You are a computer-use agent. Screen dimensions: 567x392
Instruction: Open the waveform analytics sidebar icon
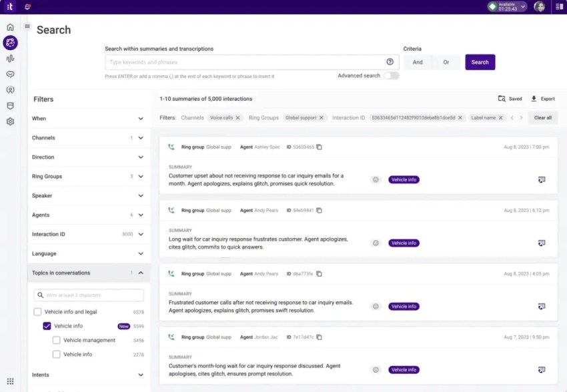tap(10, 59)
